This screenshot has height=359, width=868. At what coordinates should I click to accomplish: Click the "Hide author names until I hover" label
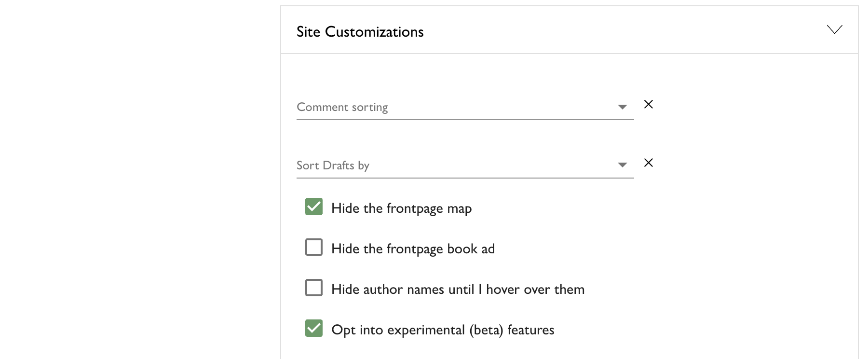click(x=458, y=290)
